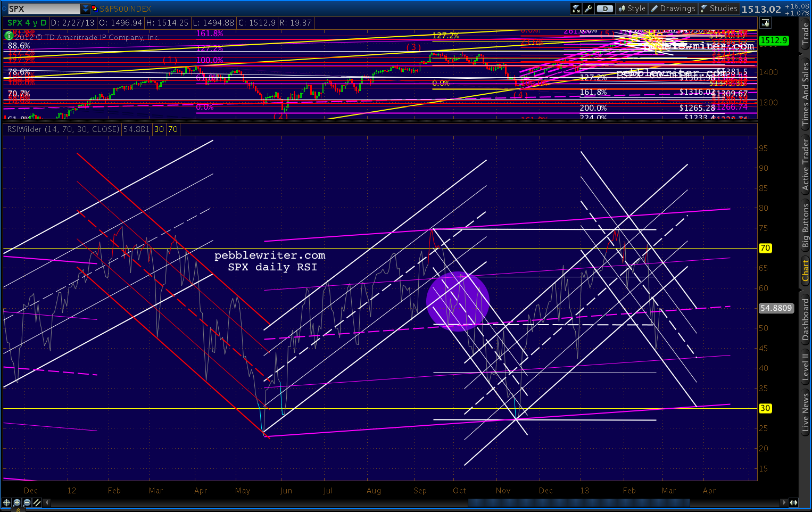The height and width of the screenshot is (512, 812).
Task: Click the crosshair pan tool icon
Action: tap(7, 502)
